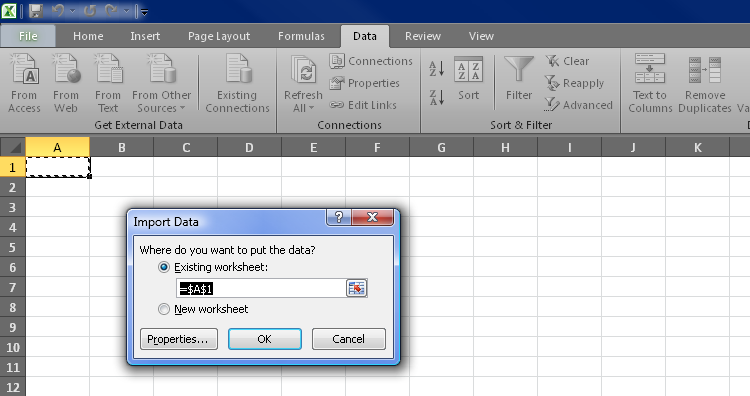Open the File tab
Viewport: 750px width, 396px height.
point(28,36)
